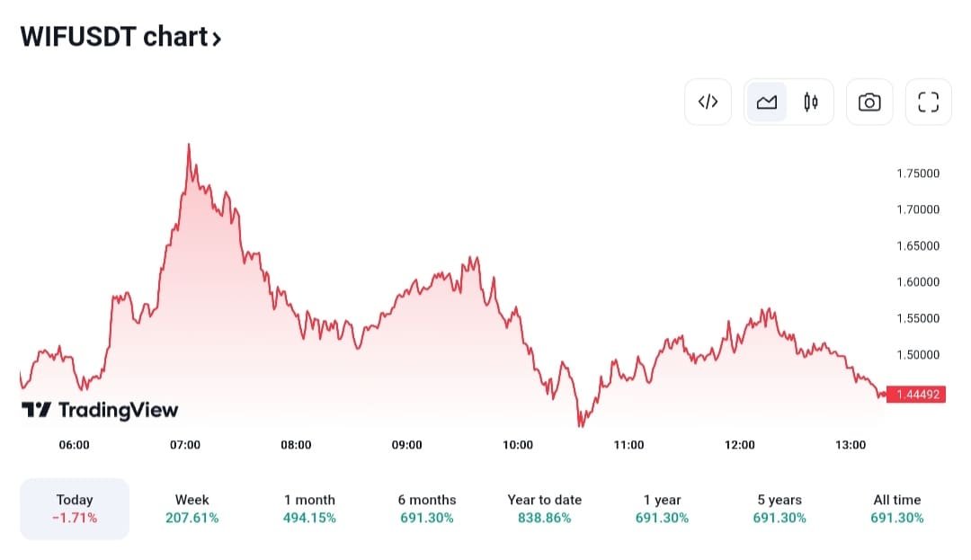Click the 12:00 time axis label
The height and width of the screenshot is (560, 971).
tap(740, 445)
